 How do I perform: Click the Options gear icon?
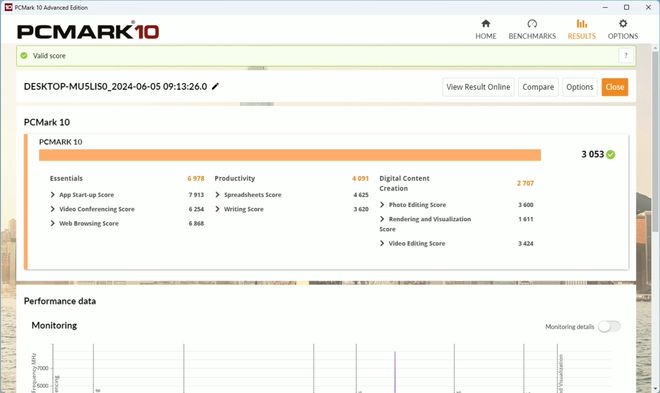(623, 24)
